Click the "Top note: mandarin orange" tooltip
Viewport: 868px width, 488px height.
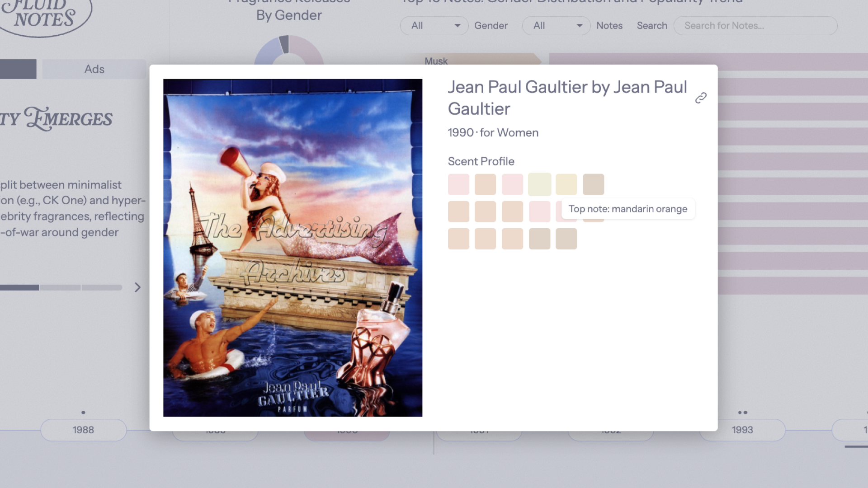(x=628, y=209)
